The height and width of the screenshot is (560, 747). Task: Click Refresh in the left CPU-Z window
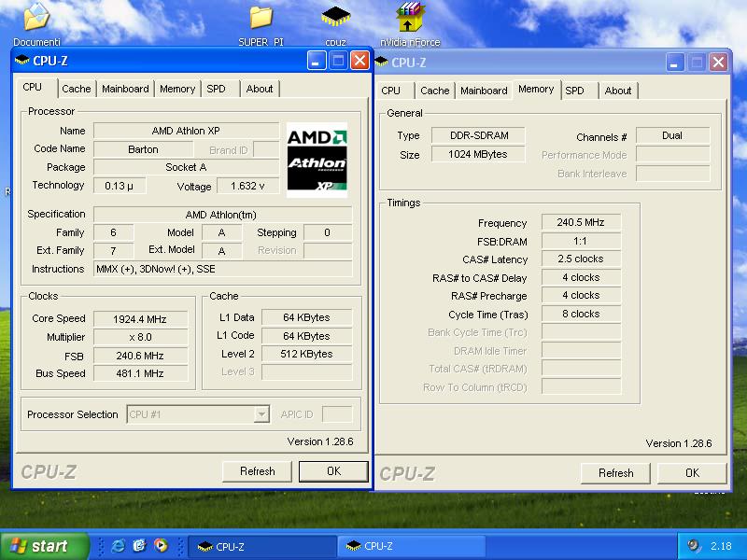(x=258, y=471)
